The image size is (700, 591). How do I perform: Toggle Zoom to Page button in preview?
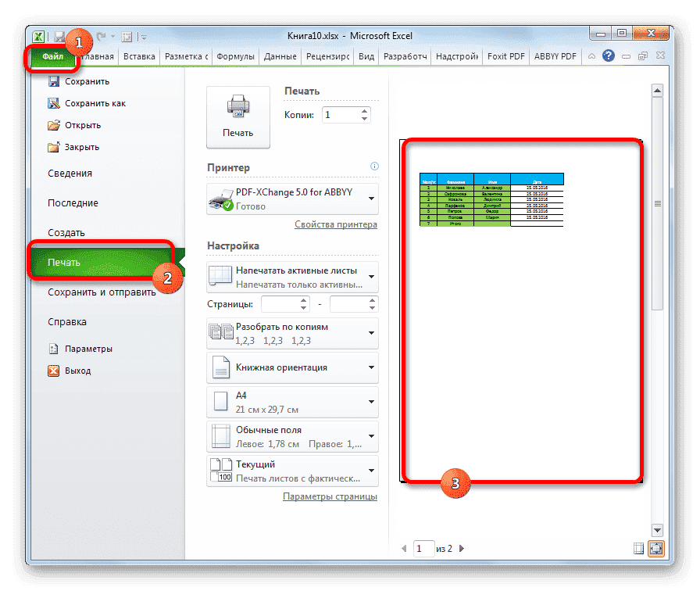(655, 549)
